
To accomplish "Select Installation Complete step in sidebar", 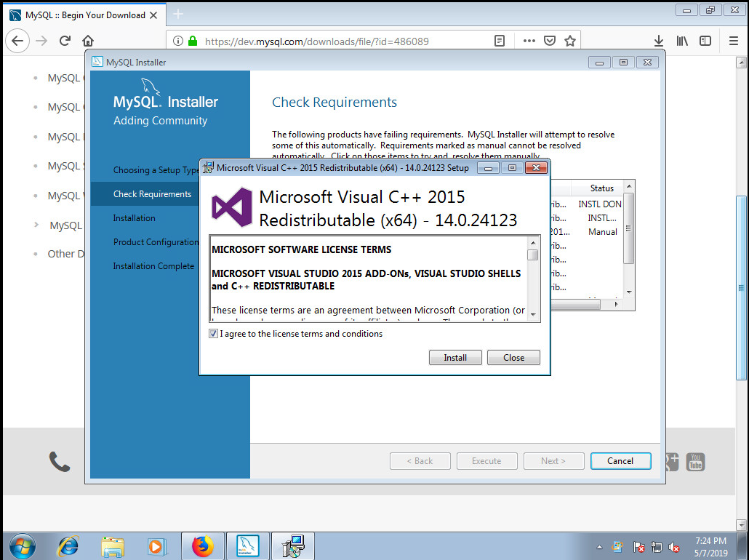I will [x=153, y=265].
